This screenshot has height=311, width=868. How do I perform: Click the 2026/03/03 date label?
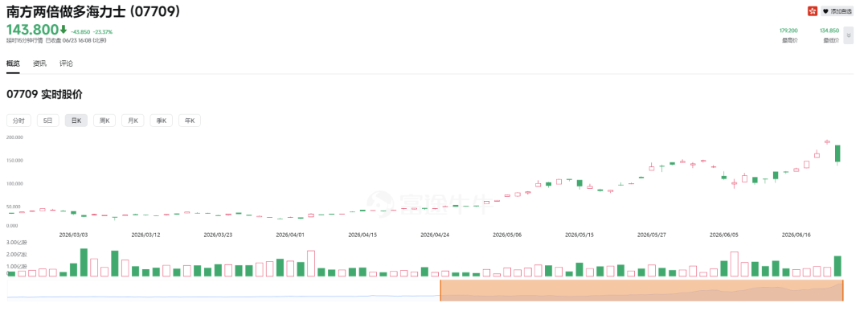pos(73,235)
